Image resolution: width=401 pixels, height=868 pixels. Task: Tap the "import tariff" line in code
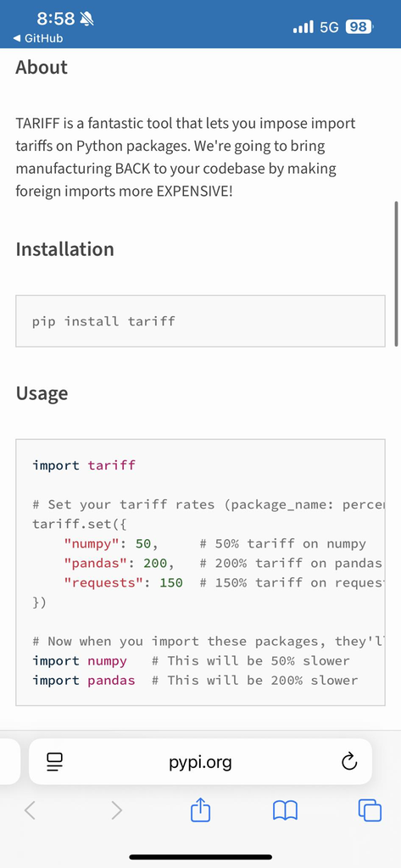[84, 465]
